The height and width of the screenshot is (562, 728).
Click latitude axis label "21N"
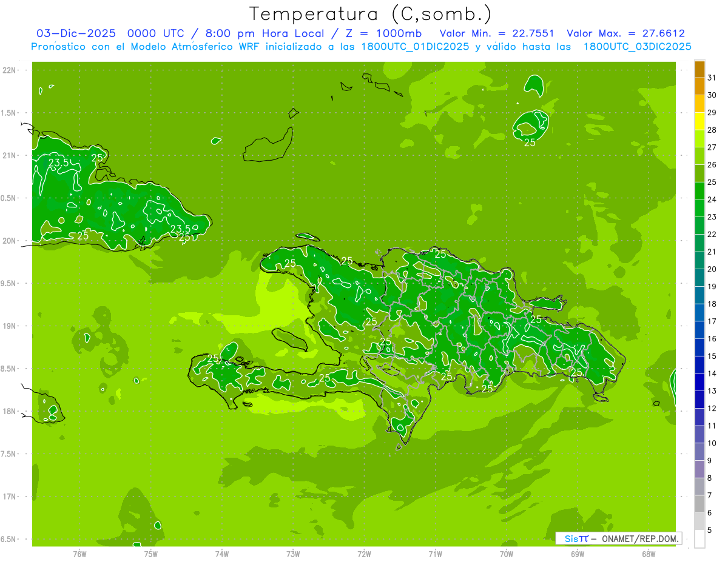tap(10, 155)
